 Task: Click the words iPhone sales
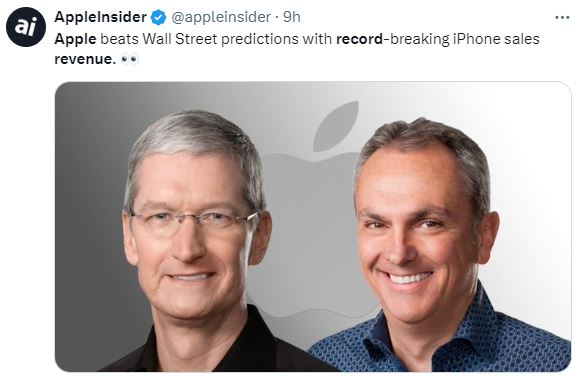pos(496,39)
